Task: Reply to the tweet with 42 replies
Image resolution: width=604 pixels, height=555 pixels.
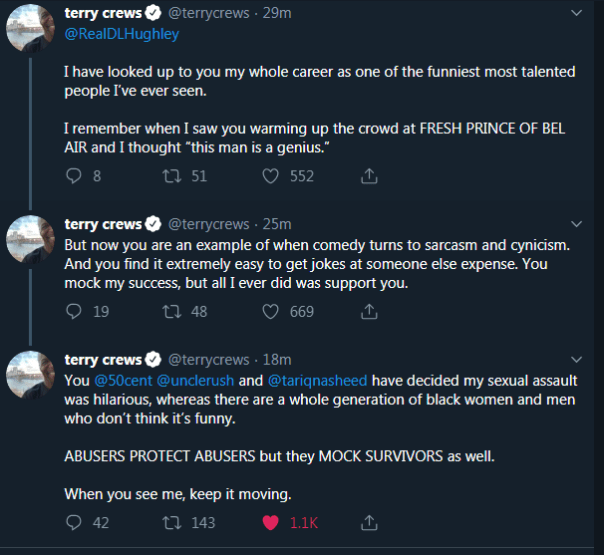Action: pos(73,522)
